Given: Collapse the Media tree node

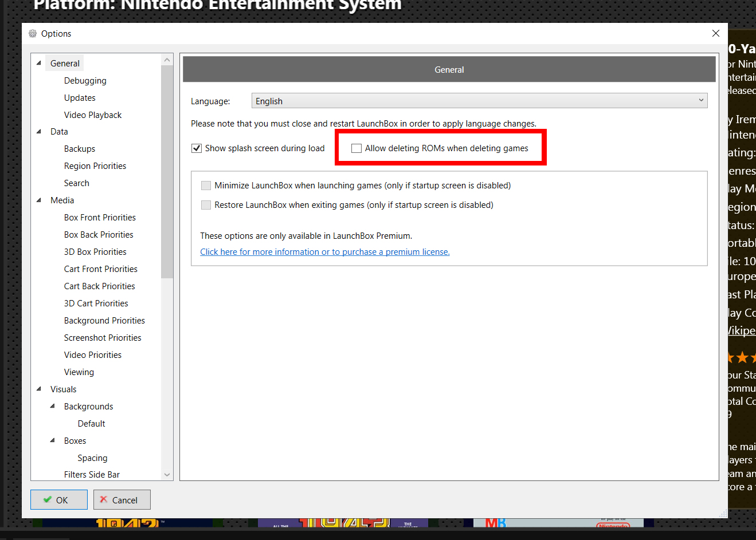Looking at the screenshot, I should 39,200.
